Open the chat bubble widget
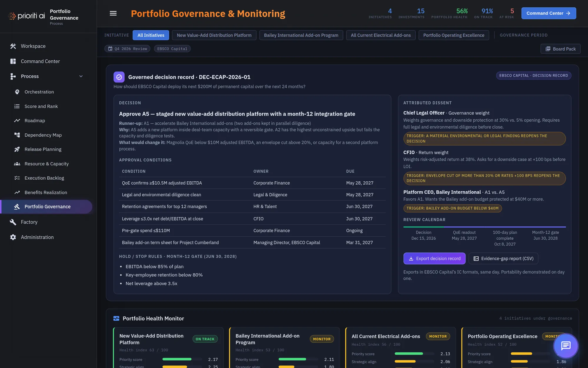588x368 pixels. tap(566, 346)
